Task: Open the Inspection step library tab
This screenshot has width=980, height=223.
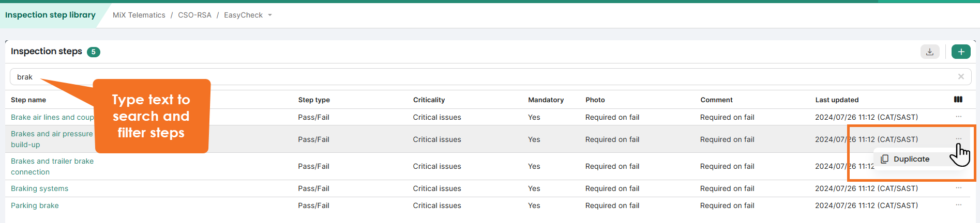Action: point(50,15)
